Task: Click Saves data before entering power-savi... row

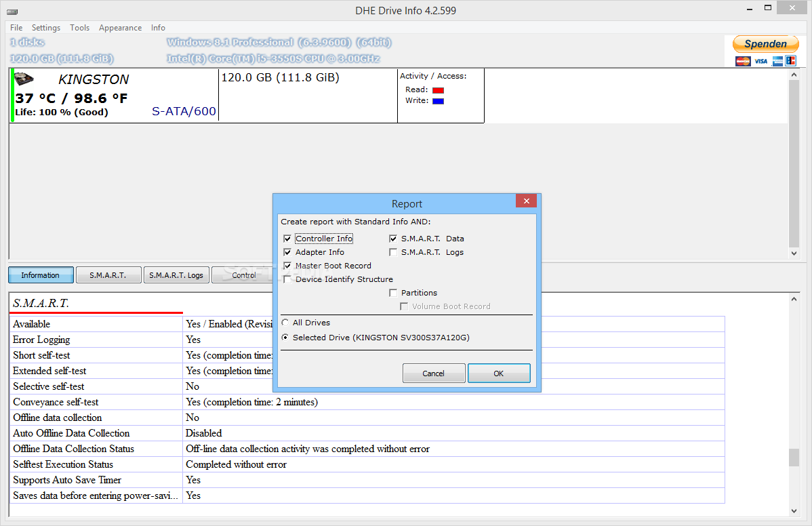Action: click(x=367, y=495)
